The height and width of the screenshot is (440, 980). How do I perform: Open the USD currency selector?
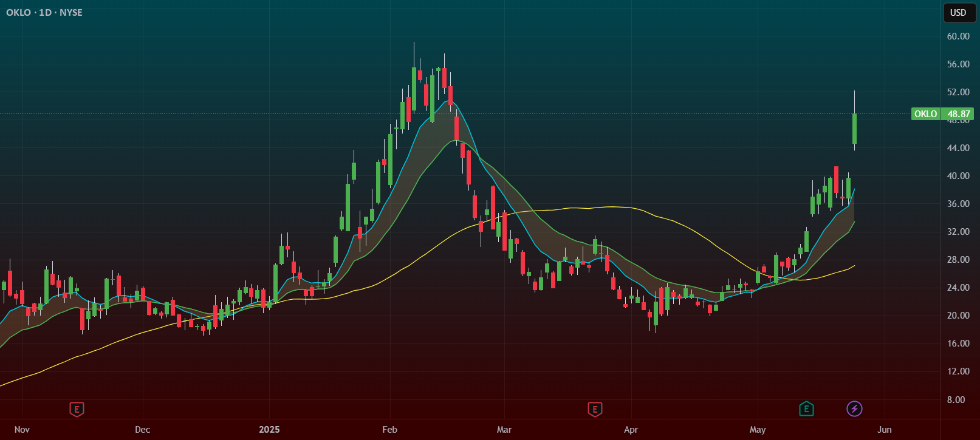tap(958, 13)
